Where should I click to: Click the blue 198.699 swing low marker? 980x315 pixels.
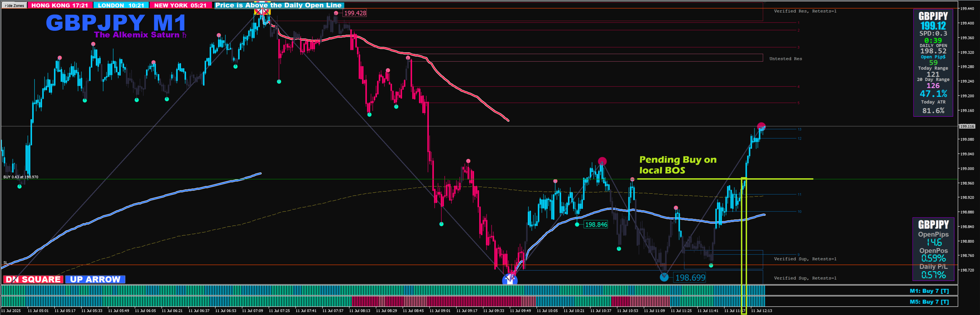coord(664,277)
